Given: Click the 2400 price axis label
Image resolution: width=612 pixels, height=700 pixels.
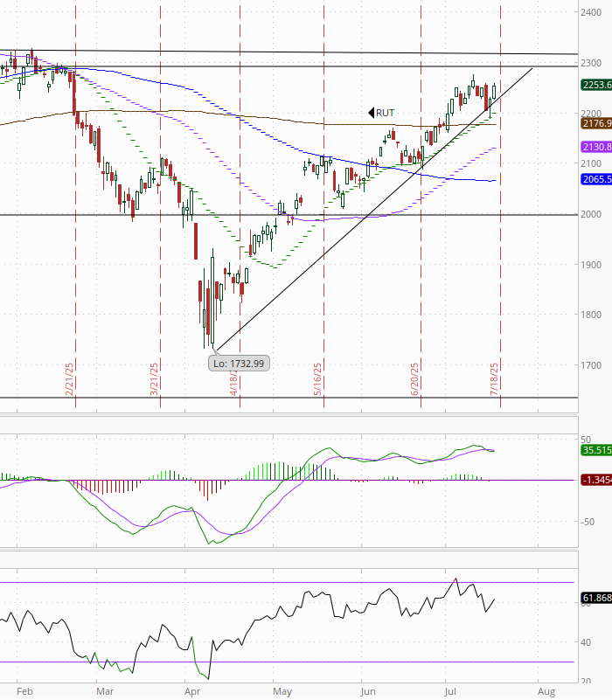Looking at the screenshot, I should click(x=591, y=12).
